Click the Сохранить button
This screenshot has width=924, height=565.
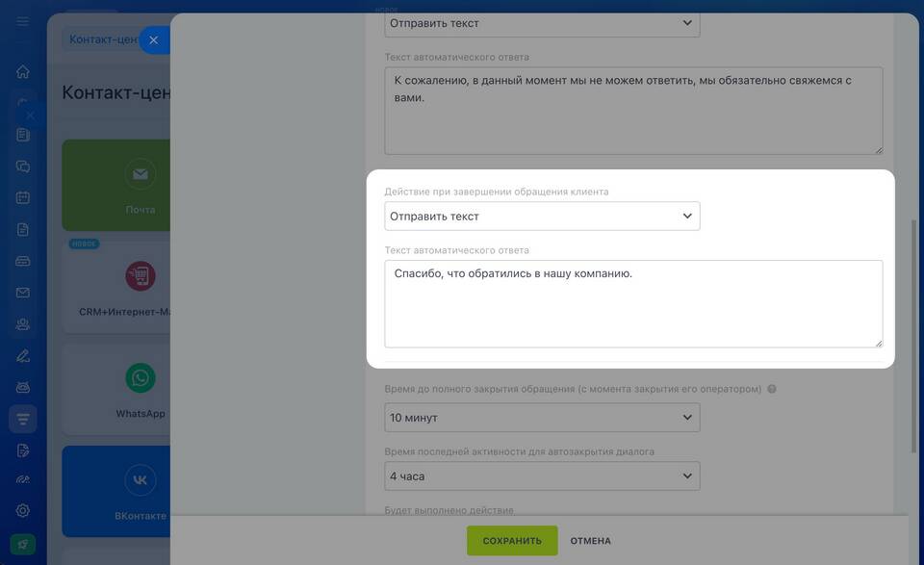pyautogui.click(x=512, y=541)
